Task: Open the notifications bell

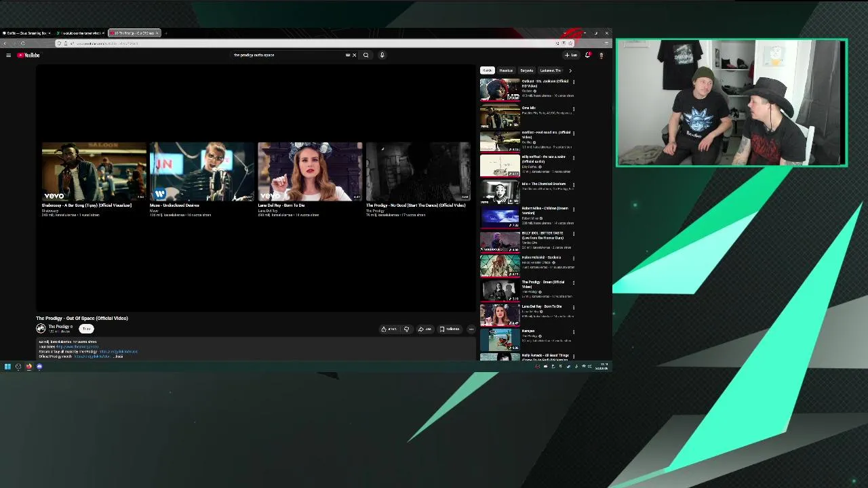Action: [x=588, y=55]
